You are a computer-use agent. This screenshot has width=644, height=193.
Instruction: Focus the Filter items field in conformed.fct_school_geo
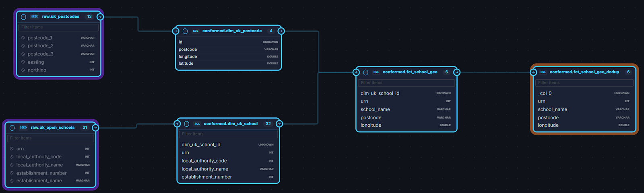[407, 83]
